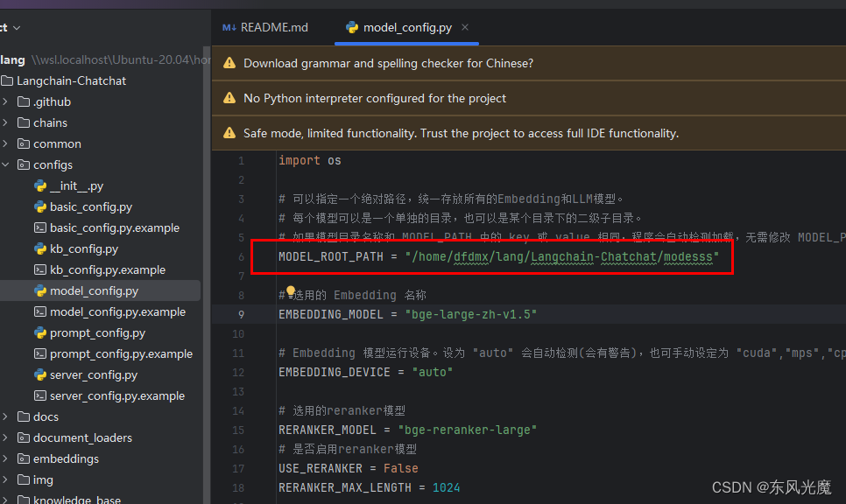Click the Markdown icon on README.md tab
846x504 pixels.
(229, 27)
